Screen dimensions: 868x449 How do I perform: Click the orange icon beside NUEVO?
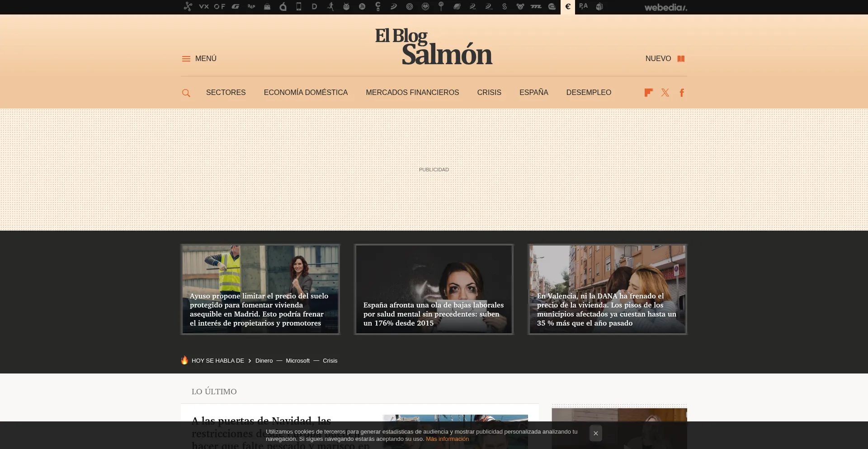click(681, 59)
